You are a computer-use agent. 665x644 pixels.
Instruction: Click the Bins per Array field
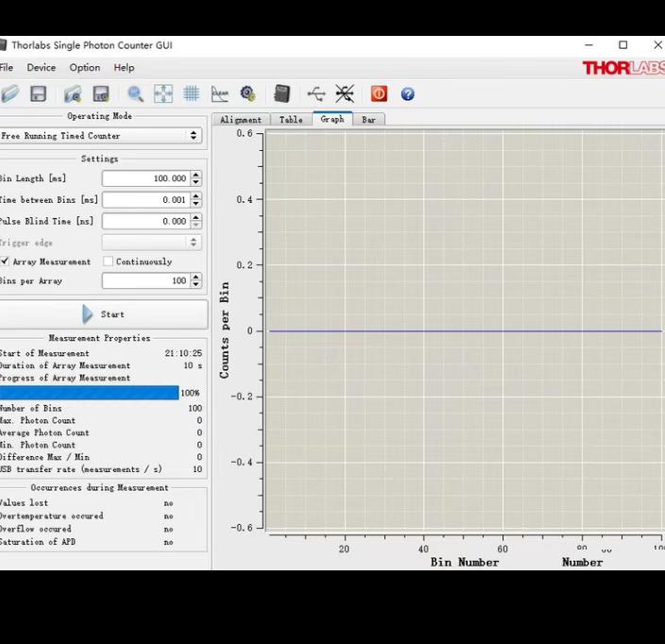146,280
